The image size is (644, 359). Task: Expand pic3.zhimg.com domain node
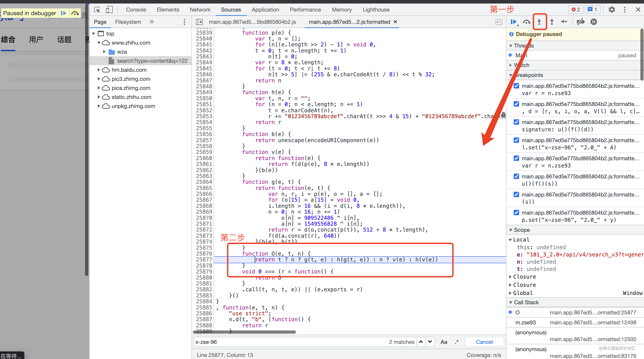(x=99, y=79)
